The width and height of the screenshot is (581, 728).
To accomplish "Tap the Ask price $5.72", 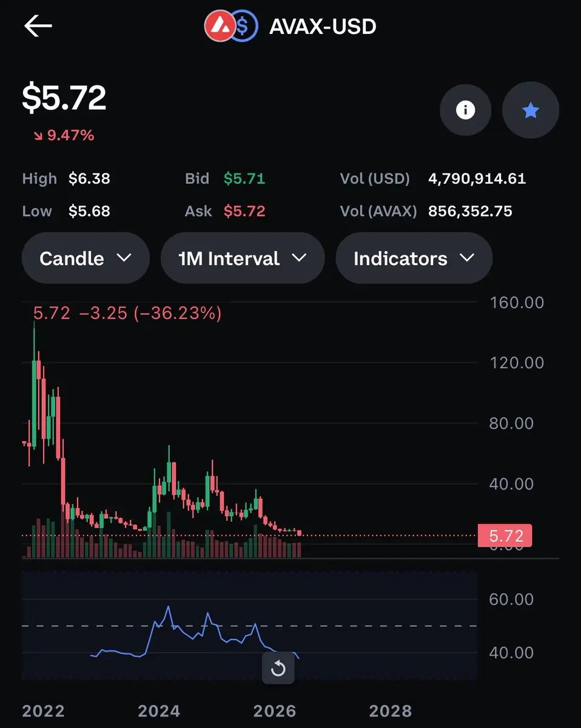I will point(244,211).
